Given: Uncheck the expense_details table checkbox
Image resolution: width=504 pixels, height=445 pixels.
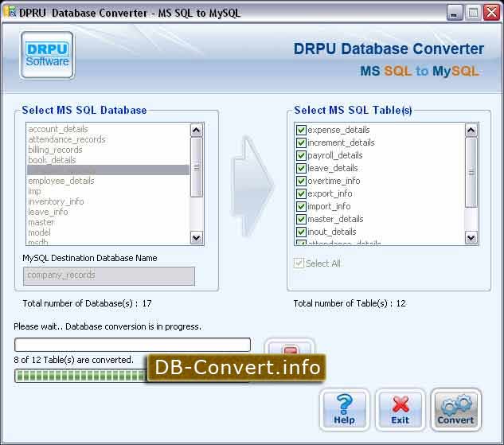Looking at the screenshot, I should [301, 130].
